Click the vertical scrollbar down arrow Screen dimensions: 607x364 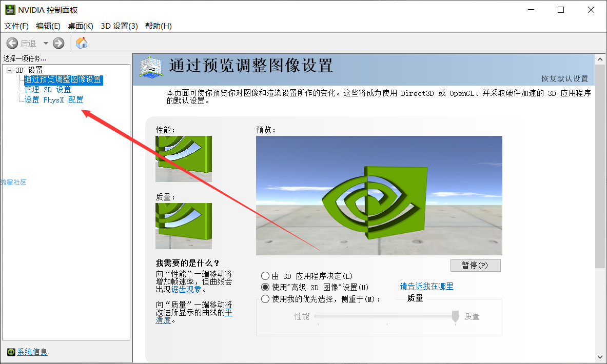click(x=600, y=357)
